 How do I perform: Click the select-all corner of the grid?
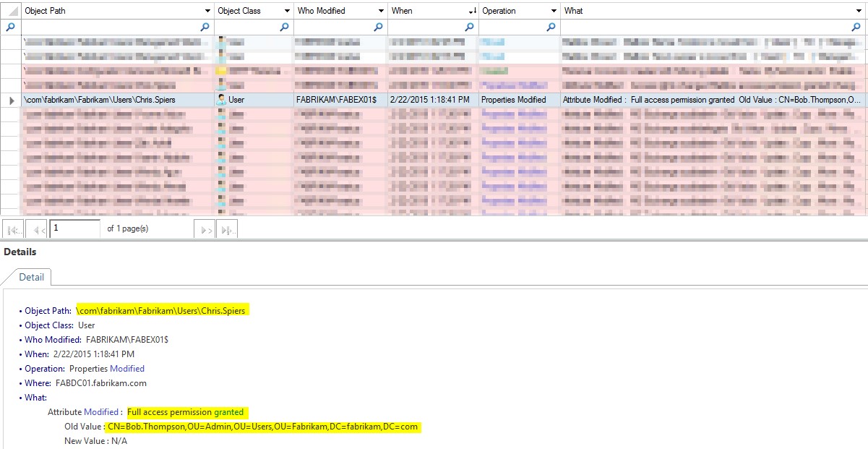pos(11,11)
